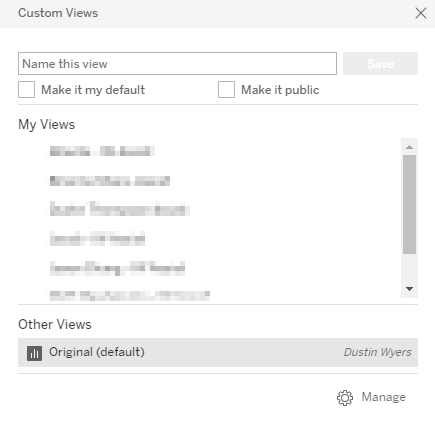
Task: Click the down arrow of the My Views scrollbar
Action: tap(409, 289)
